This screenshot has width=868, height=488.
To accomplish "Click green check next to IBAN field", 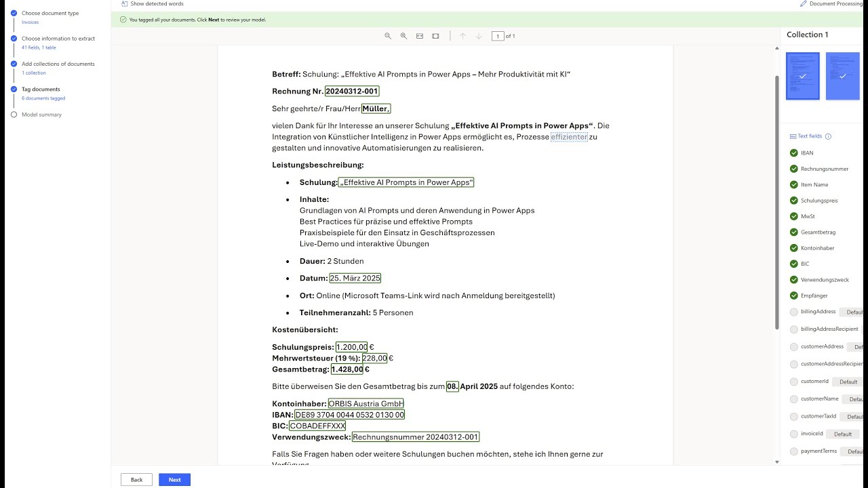I will pyautogui.click(x=794, y=152).
